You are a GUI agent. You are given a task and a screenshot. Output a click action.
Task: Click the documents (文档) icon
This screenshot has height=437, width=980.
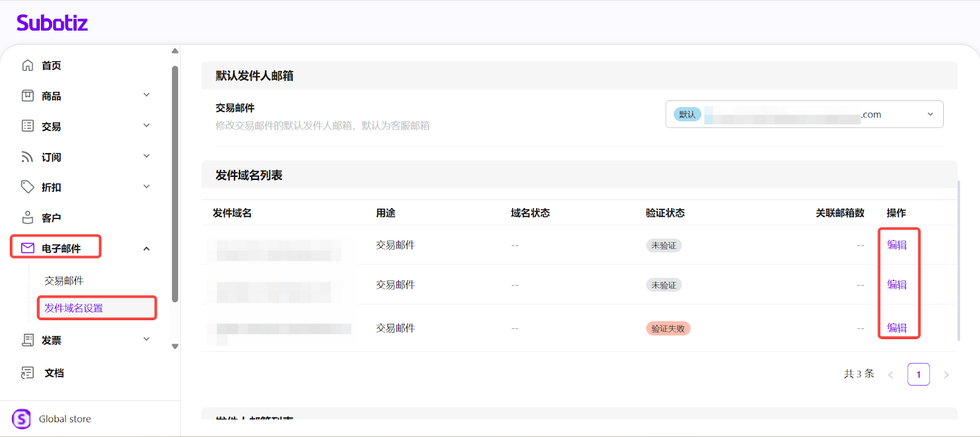(x=28, y=373)
